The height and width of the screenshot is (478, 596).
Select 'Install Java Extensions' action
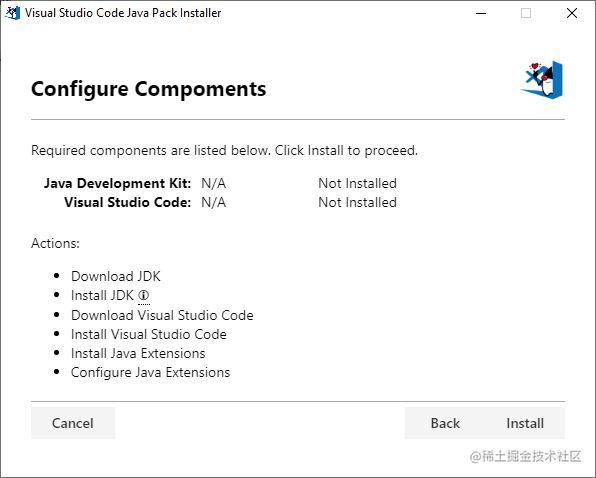(x=138, y=353)
